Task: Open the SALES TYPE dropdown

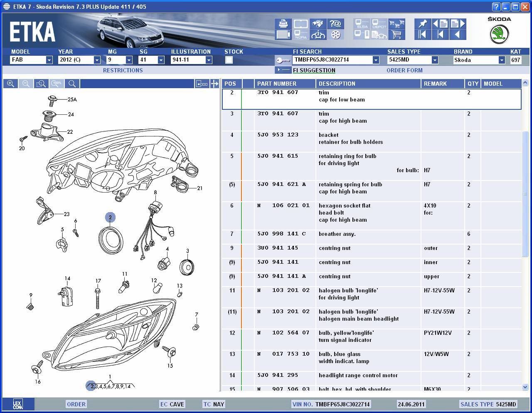Action: point(435,60)
